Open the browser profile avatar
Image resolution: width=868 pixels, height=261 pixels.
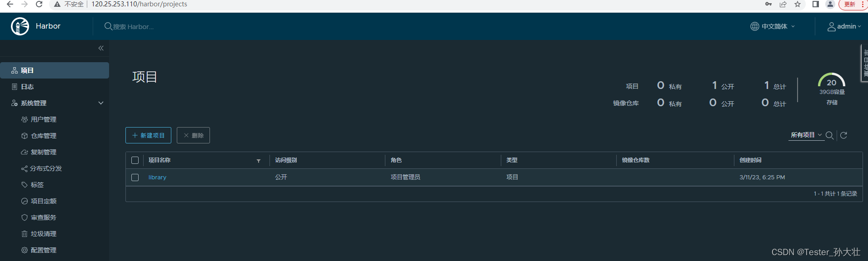pos(830,4)
